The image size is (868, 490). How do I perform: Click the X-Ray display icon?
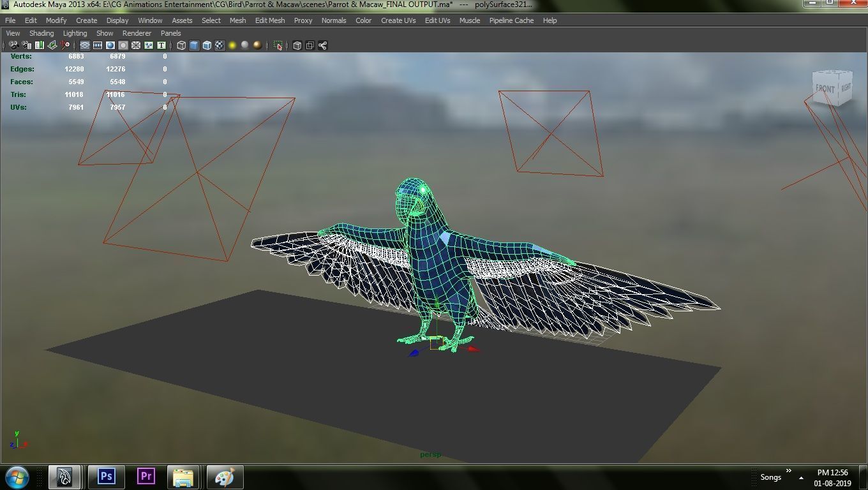click(x=297, y=45)
